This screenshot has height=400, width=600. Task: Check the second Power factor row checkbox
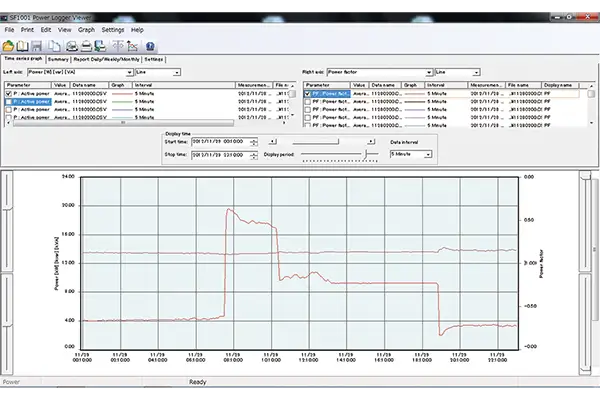click(x=307, y=101)
